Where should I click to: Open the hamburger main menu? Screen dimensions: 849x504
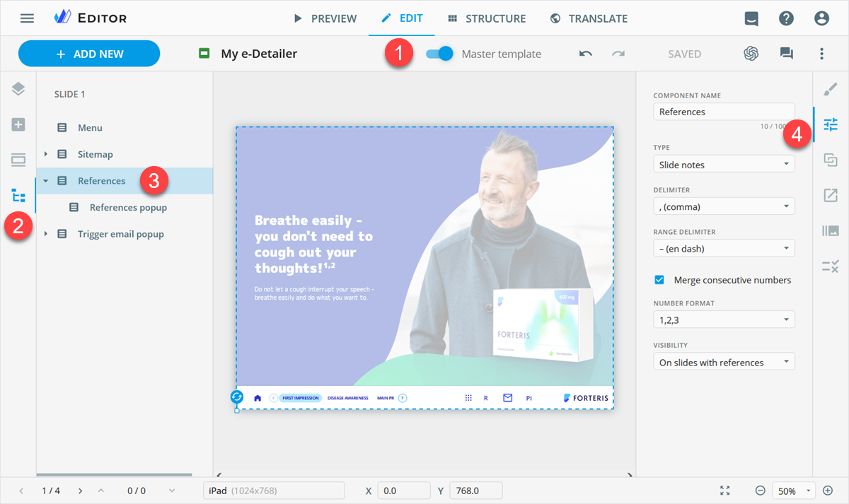(27, 18)
